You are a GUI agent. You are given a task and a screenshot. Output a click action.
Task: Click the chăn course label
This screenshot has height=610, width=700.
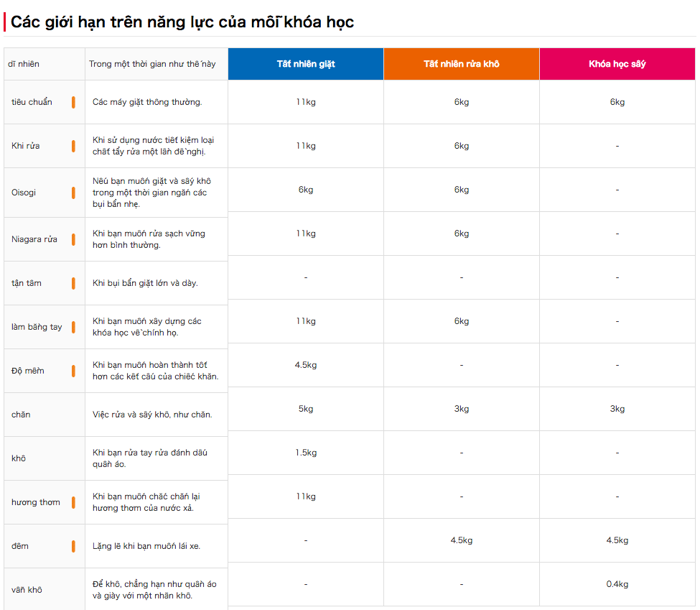click(x=21, y=415)
